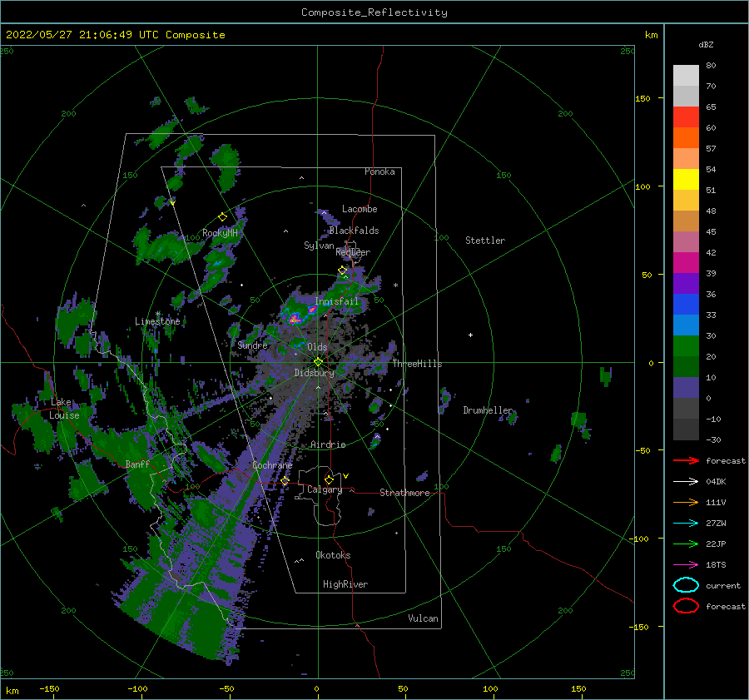Click the RockyMH label
This screenshot has width=749, height=700.
[220, 233]
